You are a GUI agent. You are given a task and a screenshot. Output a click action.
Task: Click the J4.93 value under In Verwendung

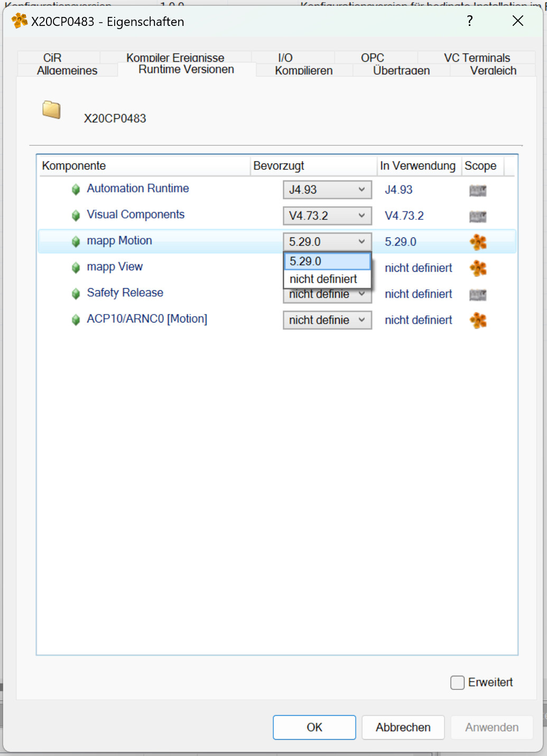(398, 190)
